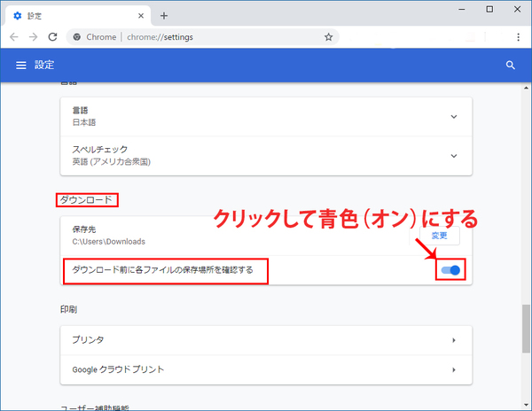
Task: Click the browser forward arrow
Action: point(33,37)
